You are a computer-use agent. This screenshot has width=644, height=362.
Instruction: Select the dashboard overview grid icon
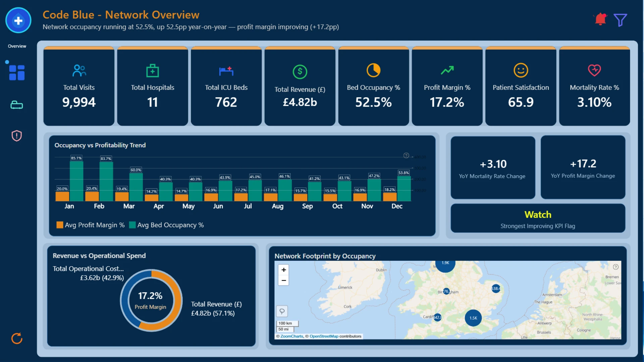(x=17, y=72)
